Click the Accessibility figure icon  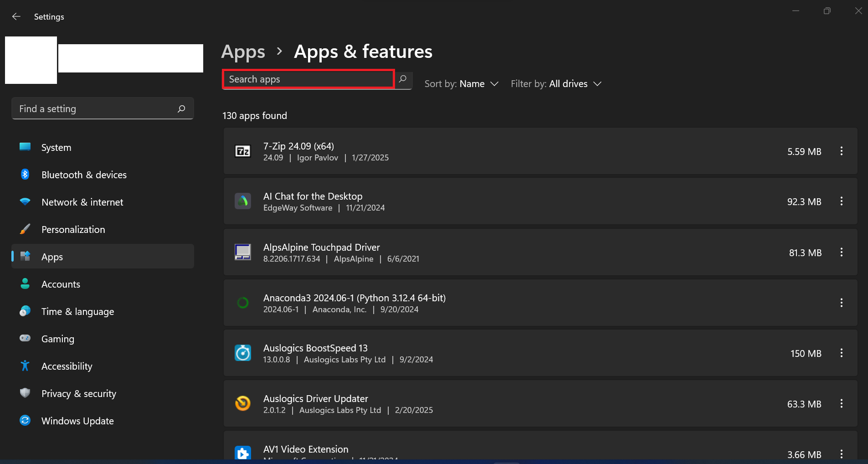25,366
